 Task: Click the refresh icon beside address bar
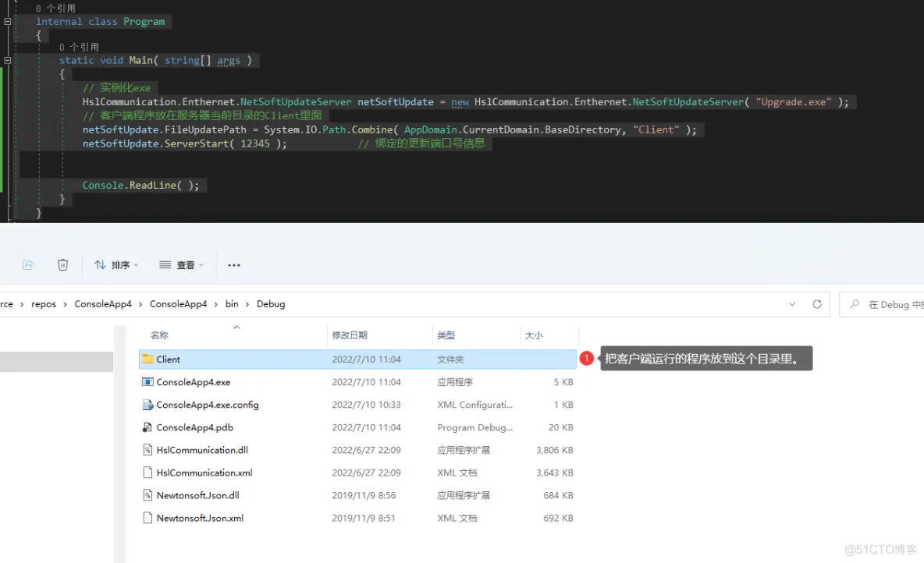click(817, 304)
